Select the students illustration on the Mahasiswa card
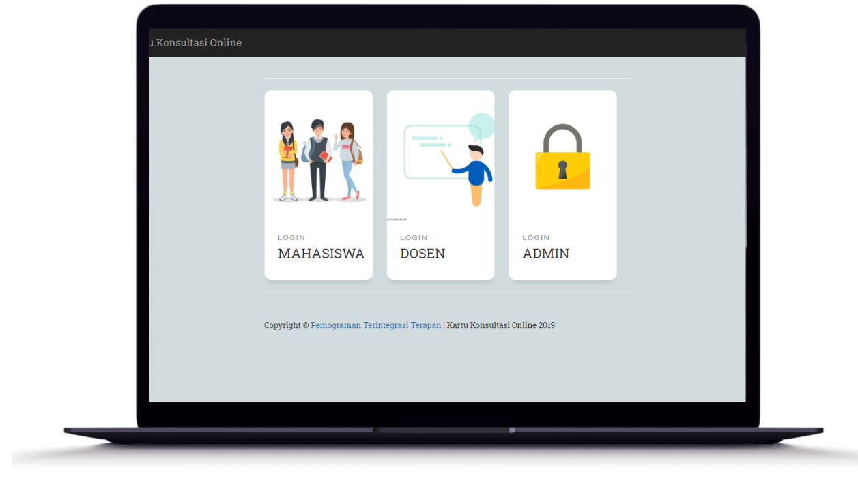Image resolution: width=858 pixels, height=504 pixels. tap(319, 161)
